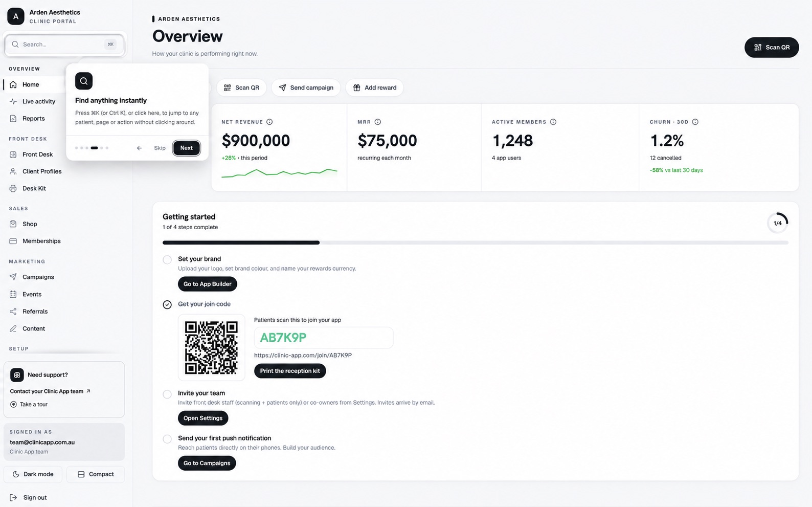Image resolution: width=812 pixels, height=507 pixels.
Task: Click the $900,000 net revenue value
Action: click(256, 140)
